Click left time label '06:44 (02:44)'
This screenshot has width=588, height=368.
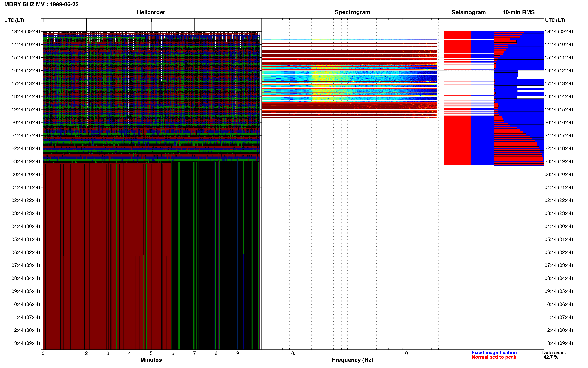click(x=26, y=252)
